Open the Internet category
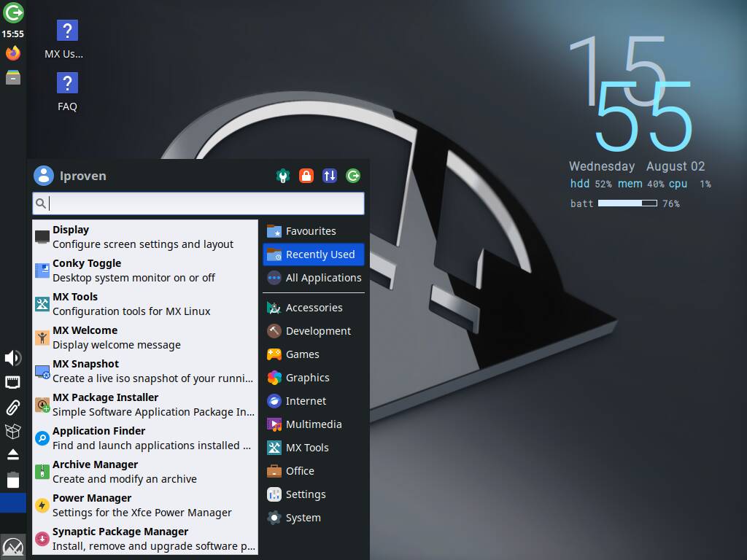 314,401
